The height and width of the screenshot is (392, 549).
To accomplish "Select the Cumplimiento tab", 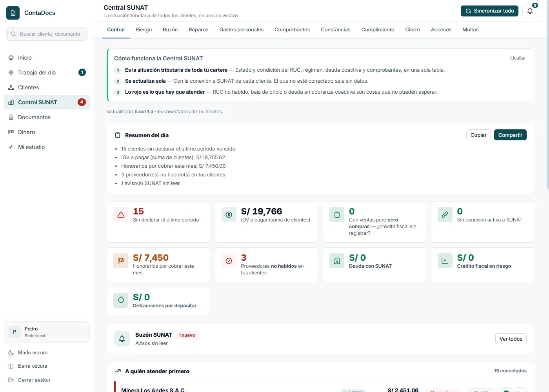I will tap(378, 30).
